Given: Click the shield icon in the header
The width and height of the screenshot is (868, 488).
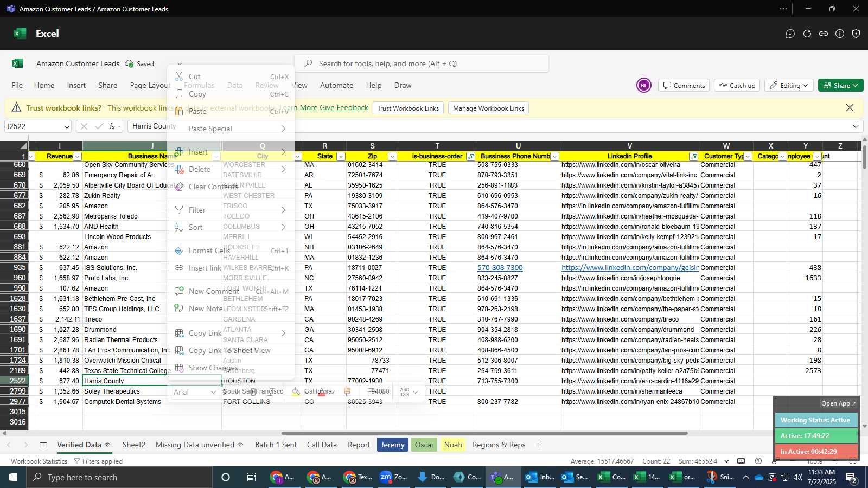Looking at the screenshot, I should coord(856,34).
